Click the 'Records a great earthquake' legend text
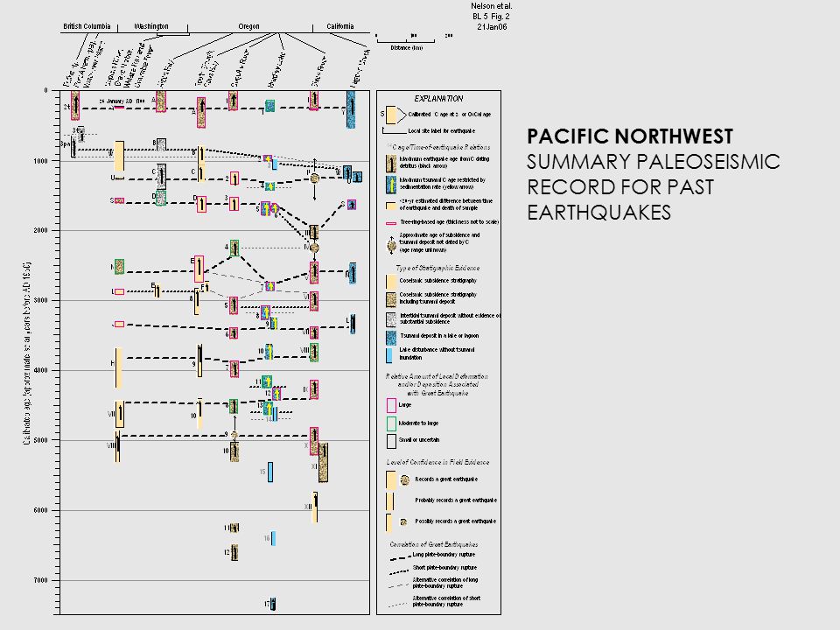The image size is (840, 630). (x=446, y=479)
